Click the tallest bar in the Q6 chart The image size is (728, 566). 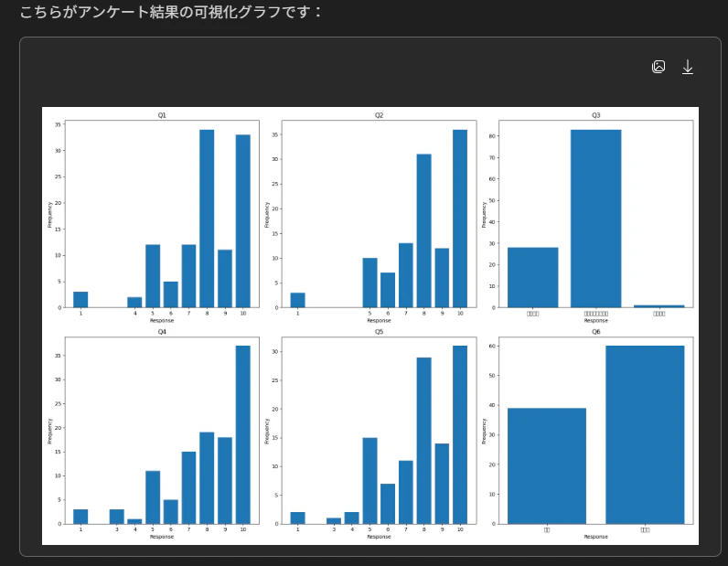click(645, 434)
